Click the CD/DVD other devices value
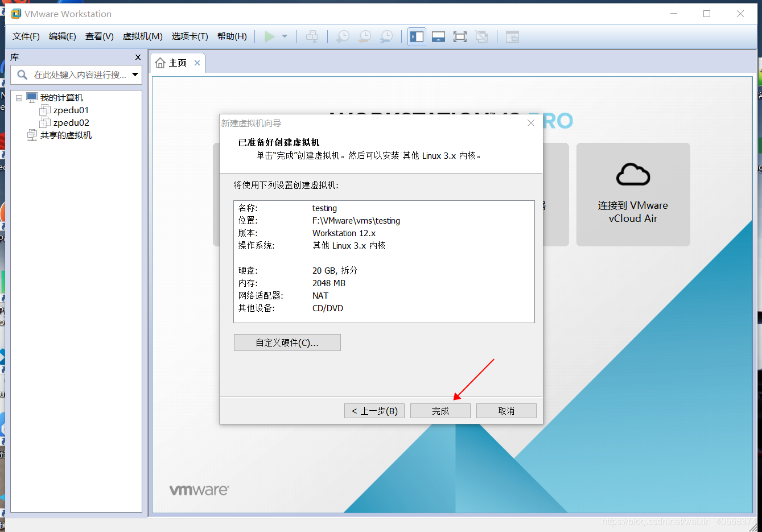Screen dimensions: 762x532 click(328, 308)
